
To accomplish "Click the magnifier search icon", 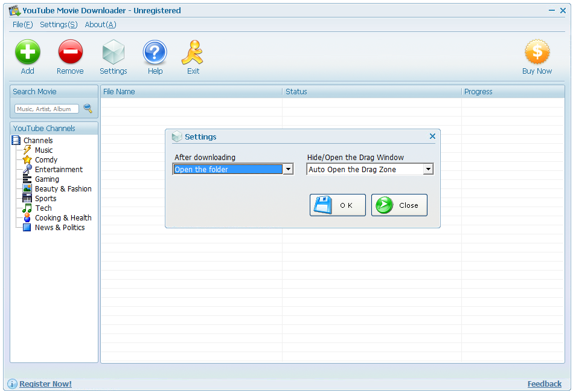I will (88, 108).
